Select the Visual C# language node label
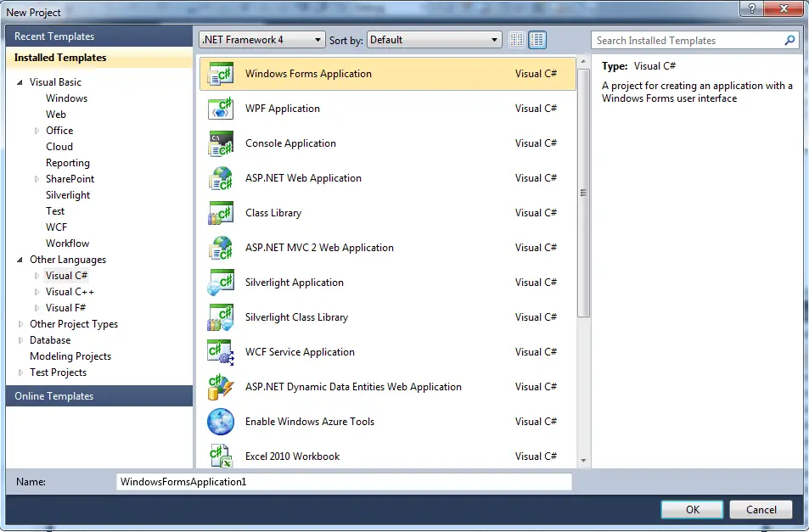The image size is (809, 532). click(66, 276)
